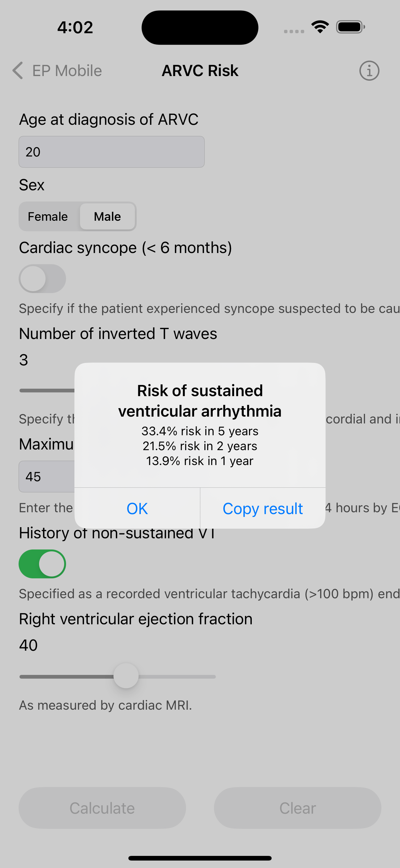400x868 pixels.
Task: Click the PVC count field showing 45
Action: pos(47,477)
